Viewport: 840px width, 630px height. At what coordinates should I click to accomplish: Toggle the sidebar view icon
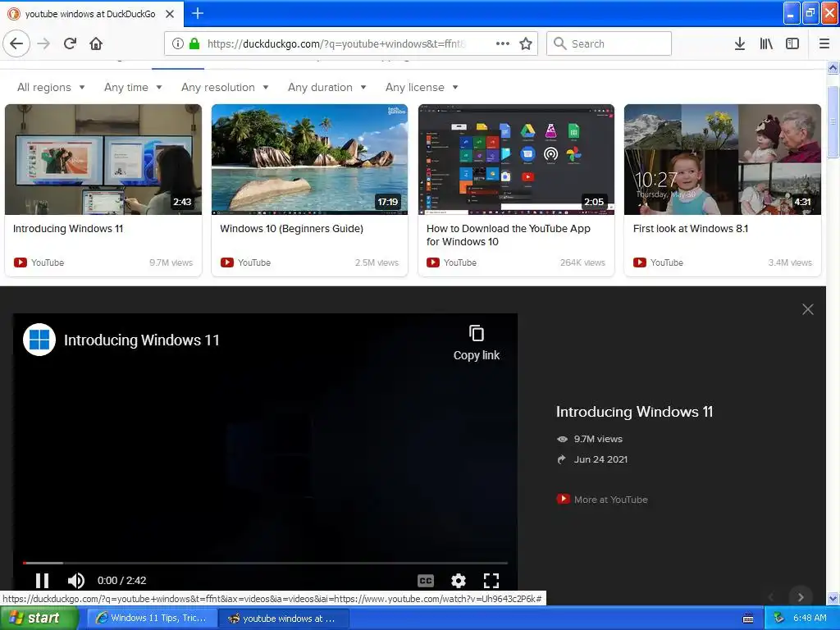[792, 43]
